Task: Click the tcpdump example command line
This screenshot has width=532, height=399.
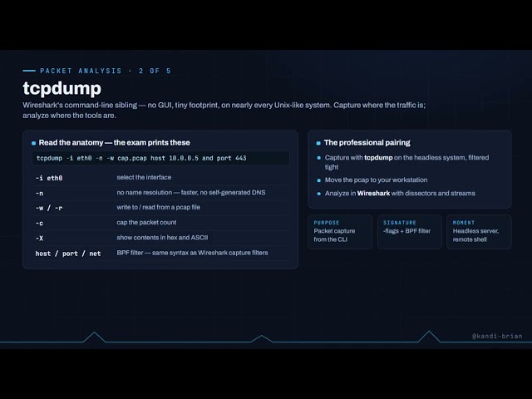Action: tap(160, 158)
